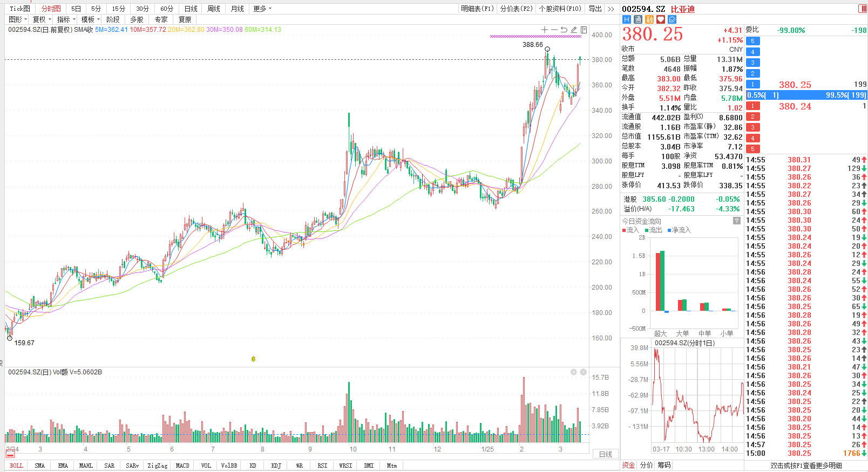This screenshot has width=868, height=472.
Task: Click the 港股 385.60 quote row
Action: click(682, 199)
